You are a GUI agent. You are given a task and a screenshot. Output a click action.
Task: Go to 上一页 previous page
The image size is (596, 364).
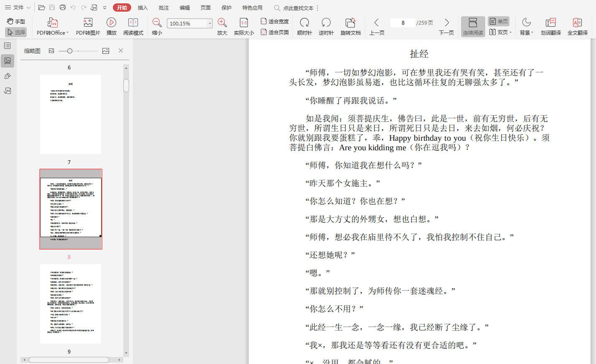click(377, 27)
